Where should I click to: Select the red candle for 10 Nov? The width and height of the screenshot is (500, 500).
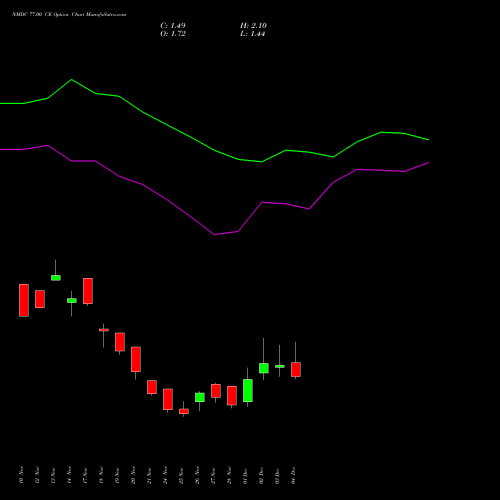click(x=24, y=300)
